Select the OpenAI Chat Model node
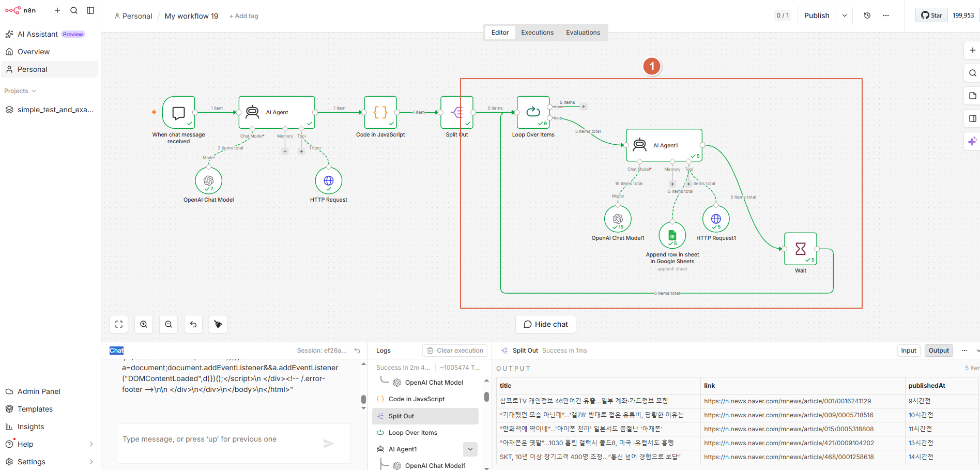 tap(209, 180)
